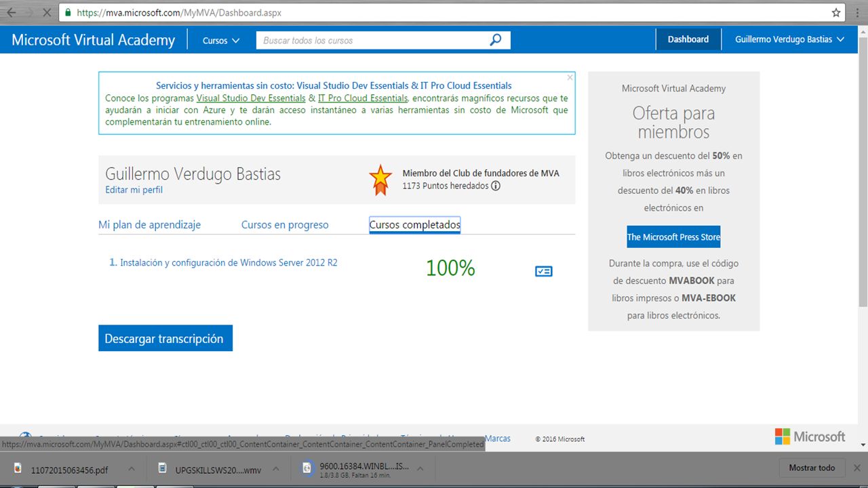Click Mostrar todo downloads button
The image size is (868, 488).
(812, 468)
